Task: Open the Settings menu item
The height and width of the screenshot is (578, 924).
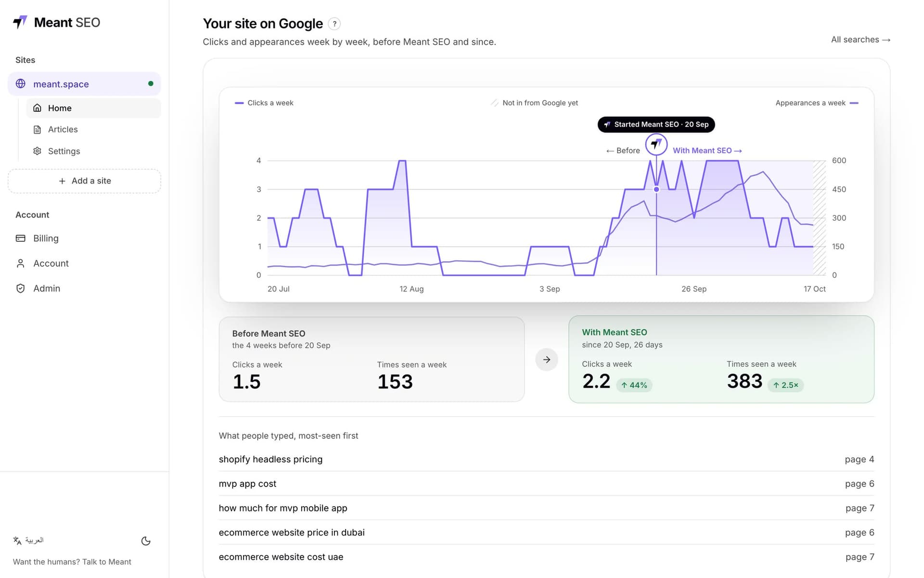Action: [x=93, y=151]
